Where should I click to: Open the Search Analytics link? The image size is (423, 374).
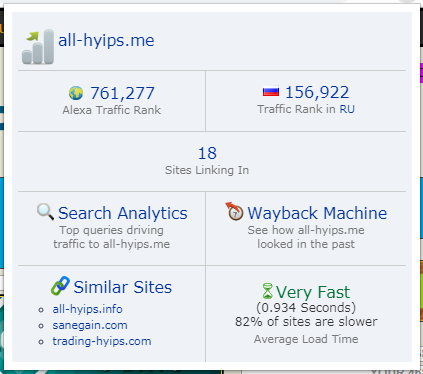(x=123, y=213)
